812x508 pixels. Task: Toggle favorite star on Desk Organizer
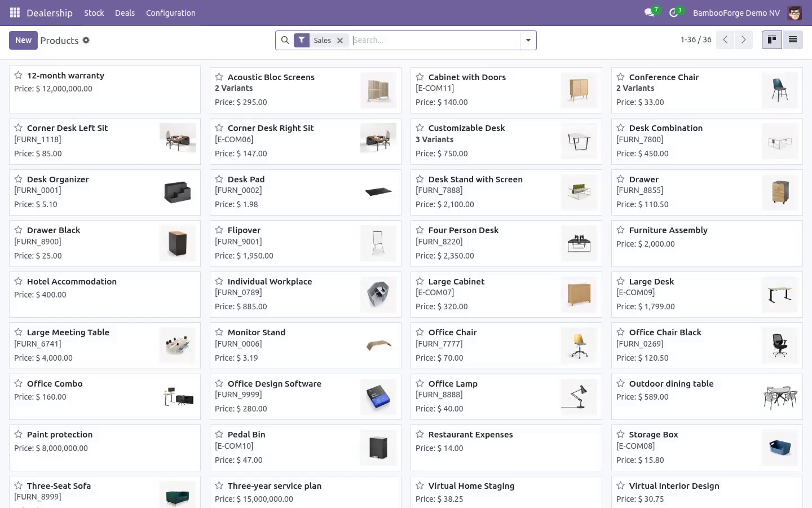click(x=19, y=179)
